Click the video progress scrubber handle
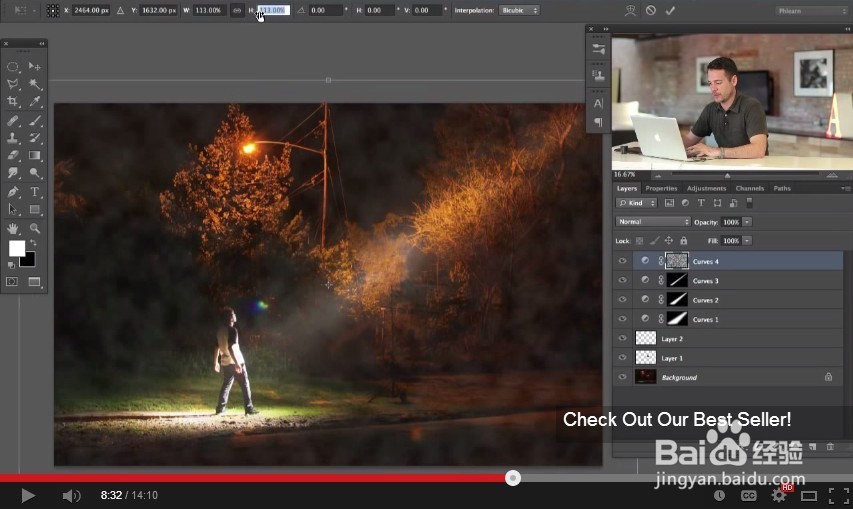The width and height of the screenshot is (853, 509). tap(512, 478)
